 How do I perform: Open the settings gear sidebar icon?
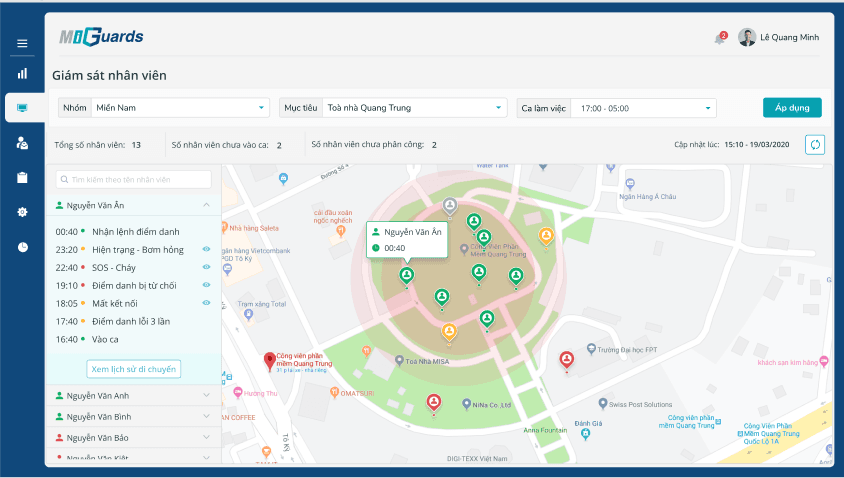tap(22, 212)
